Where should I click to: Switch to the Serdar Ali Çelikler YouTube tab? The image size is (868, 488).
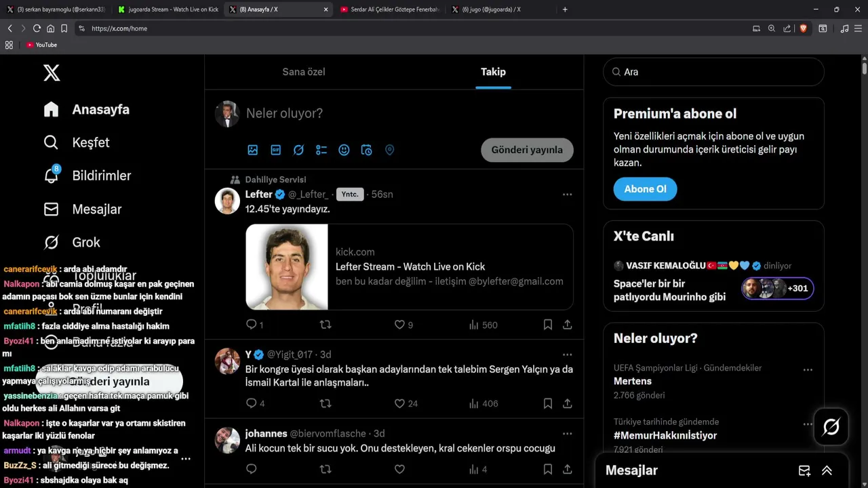click(x=390, y=9)
